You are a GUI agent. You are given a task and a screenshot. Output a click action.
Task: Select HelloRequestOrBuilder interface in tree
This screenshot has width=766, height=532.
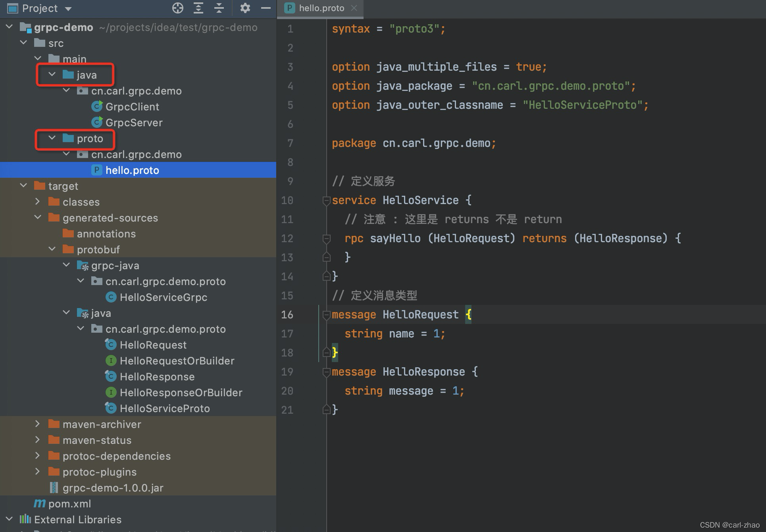(x=177, y=361)
